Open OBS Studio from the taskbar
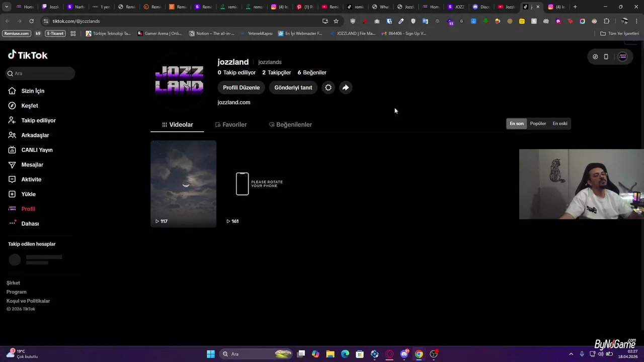Viewport: 644px width, 362px height. pos(434,354)
